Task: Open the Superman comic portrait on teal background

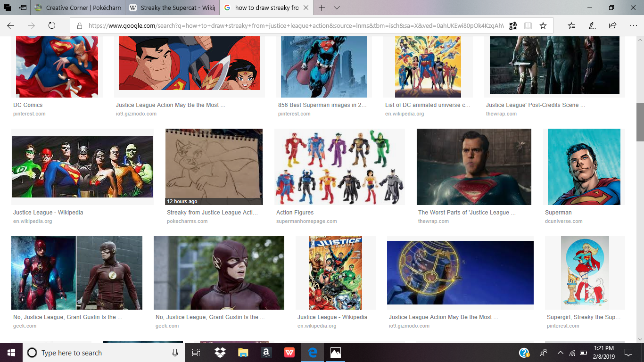Action: pos(584,167)
